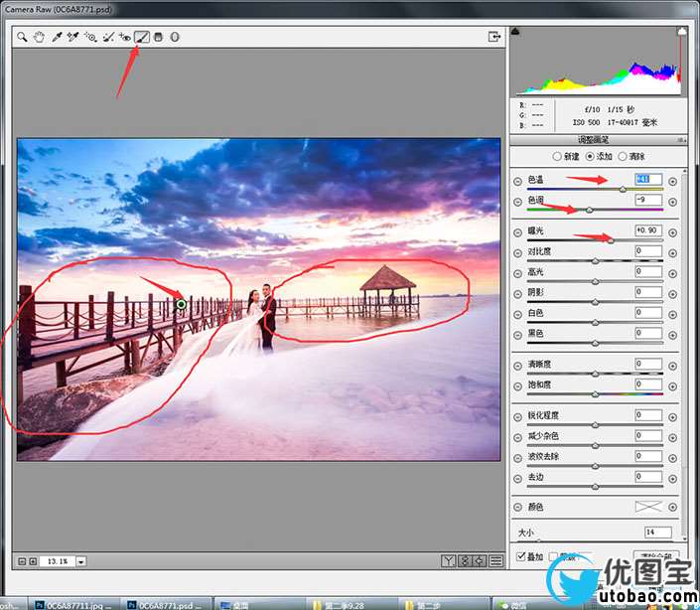Select the 清除 radio button
Viewport: 700px width, 610px height.
(x=623, y=157)
